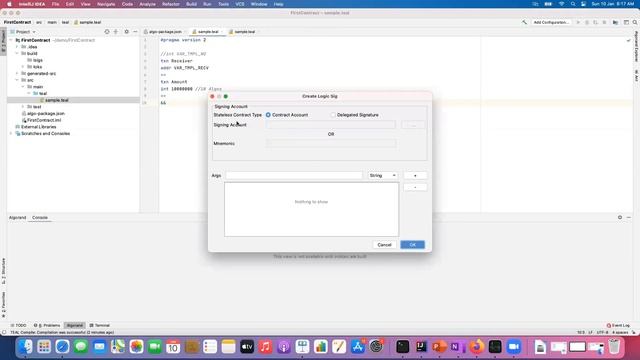The width and height of the screenshot is (640, 360).
Task: Expand the generated-src folder
Action: 17,73
